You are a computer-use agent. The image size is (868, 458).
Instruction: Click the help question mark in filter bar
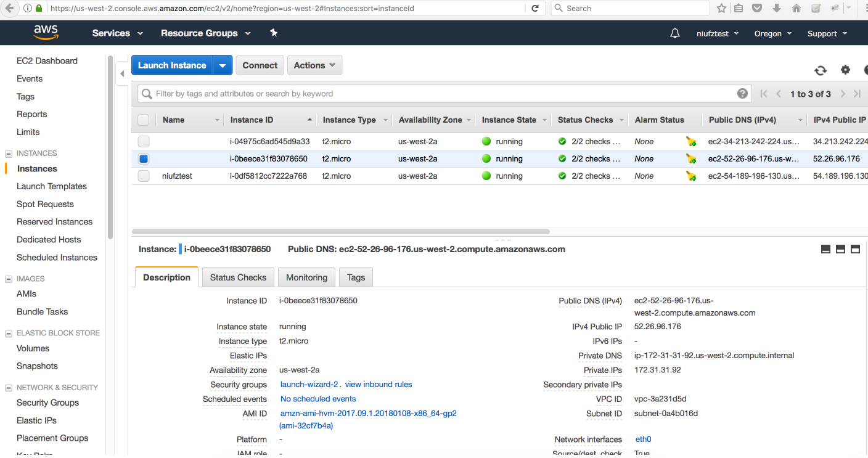coord(742,94)
